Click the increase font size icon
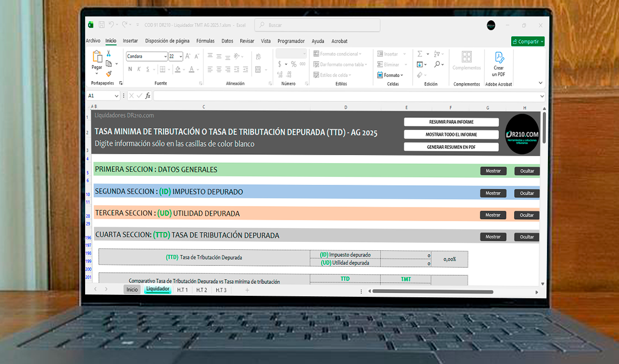The width and height of the screenshot is (619, 364). click(188, 56)
